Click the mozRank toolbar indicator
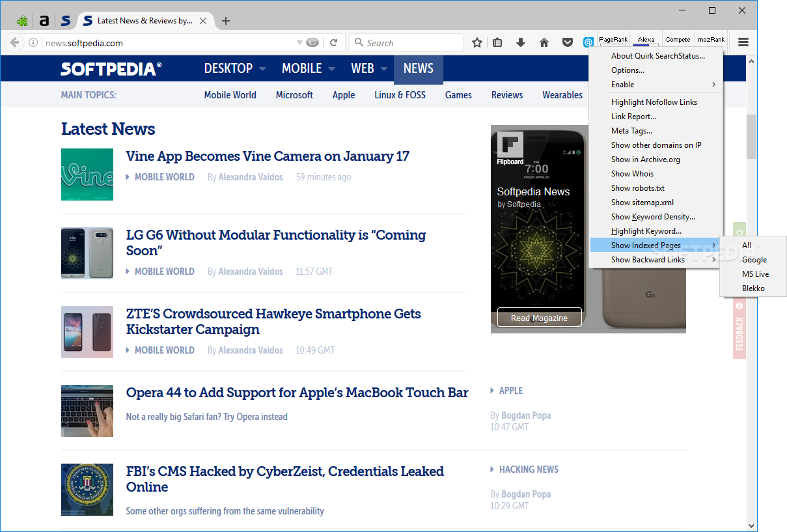This screenshot has height=532, width=787. pos(711,41)
